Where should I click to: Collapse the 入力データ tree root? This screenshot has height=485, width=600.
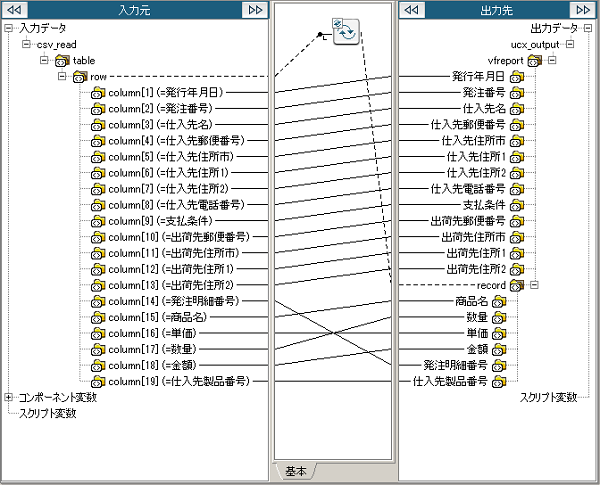10,28
